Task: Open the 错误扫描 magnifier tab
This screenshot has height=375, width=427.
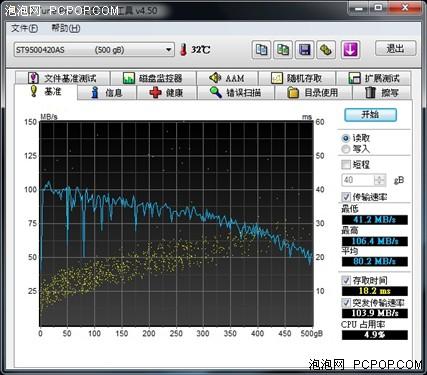Action: pos(236,92)
